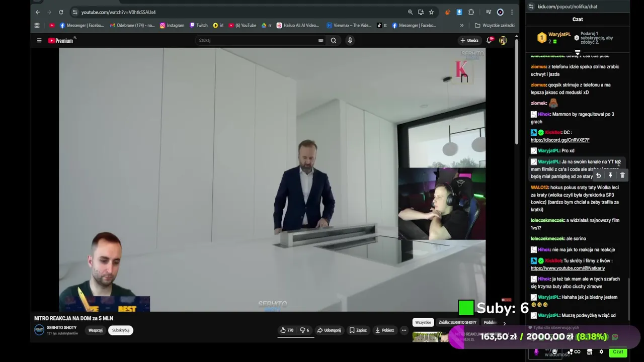Image resolution: width=644 pixels, height=362 pixels.
Task: Open SERHITO SHOTY channel avatar
Action: pos(39,330)
